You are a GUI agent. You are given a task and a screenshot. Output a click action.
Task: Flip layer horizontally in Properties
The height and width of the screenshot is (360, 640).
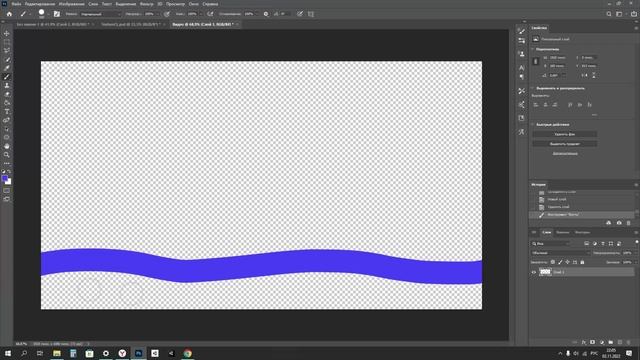584,76
